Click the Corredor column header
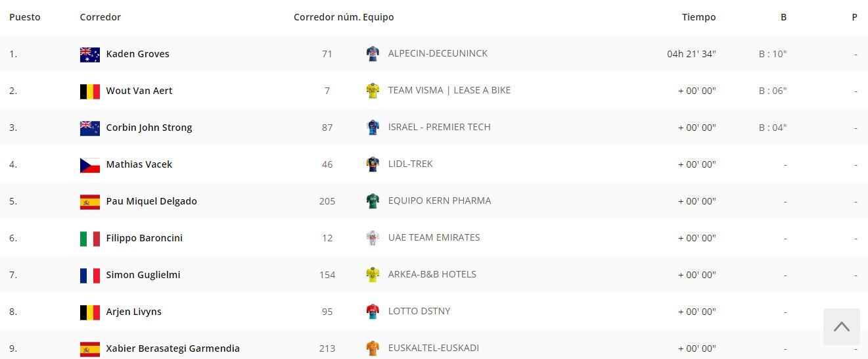 100,17
